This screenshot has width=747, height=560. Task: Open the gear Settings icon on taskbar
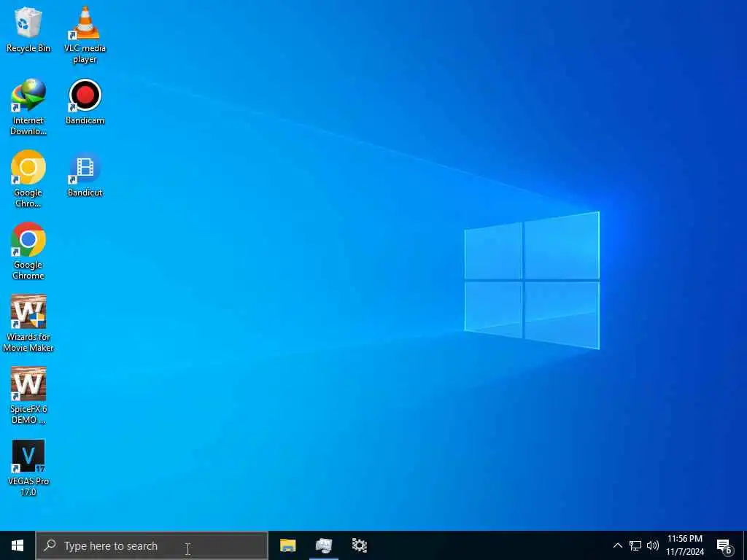(x=359, y=545)
